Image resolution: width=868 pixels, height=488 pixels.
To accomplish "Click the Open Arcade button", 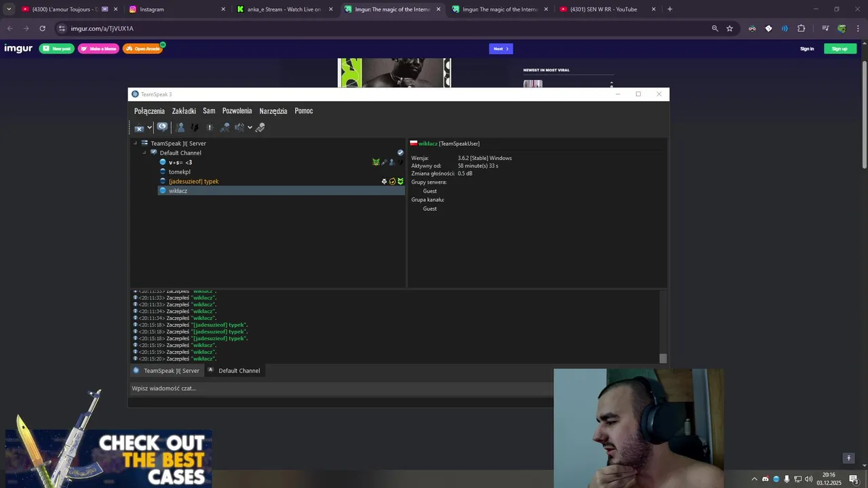I will click(x=142, y=49).
